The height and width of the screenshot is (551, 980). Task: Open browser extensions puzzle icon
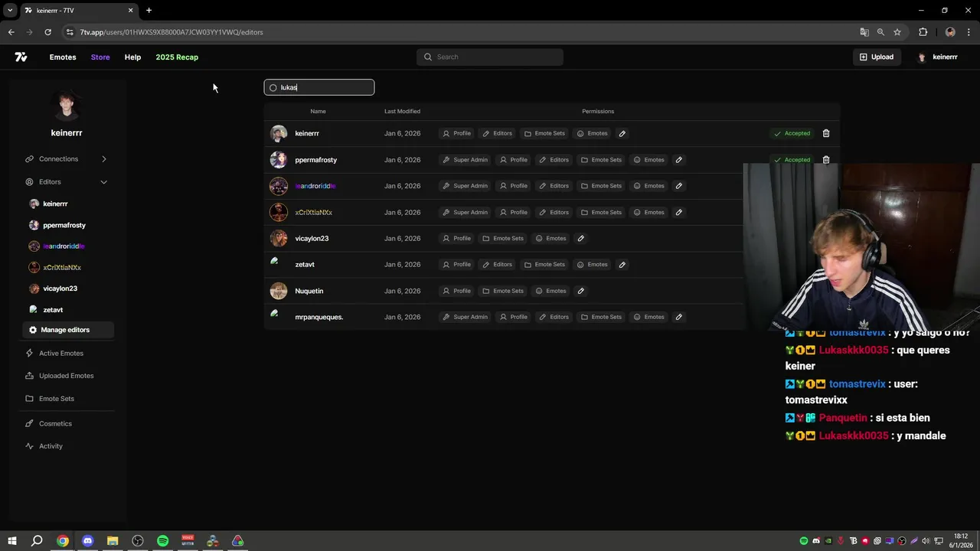pyautogui.click(x=923, y=32)
